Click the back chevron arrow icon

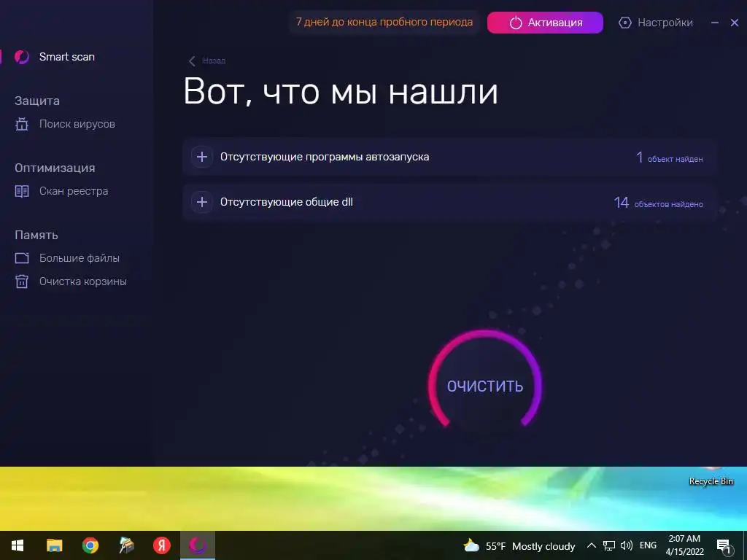[x=192, y=61]
